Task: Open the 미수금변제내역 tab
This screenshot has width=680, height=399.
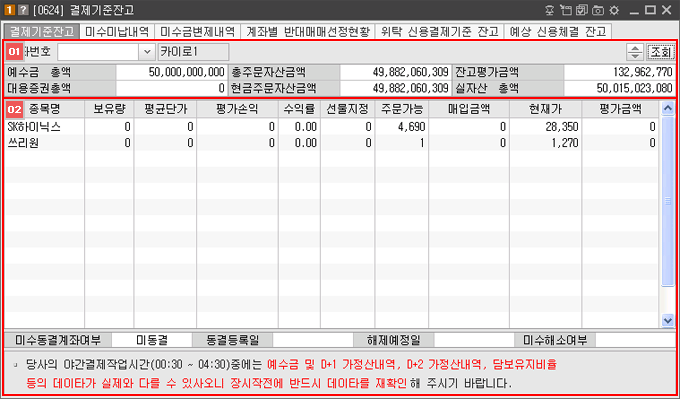Action: [198, 31]
